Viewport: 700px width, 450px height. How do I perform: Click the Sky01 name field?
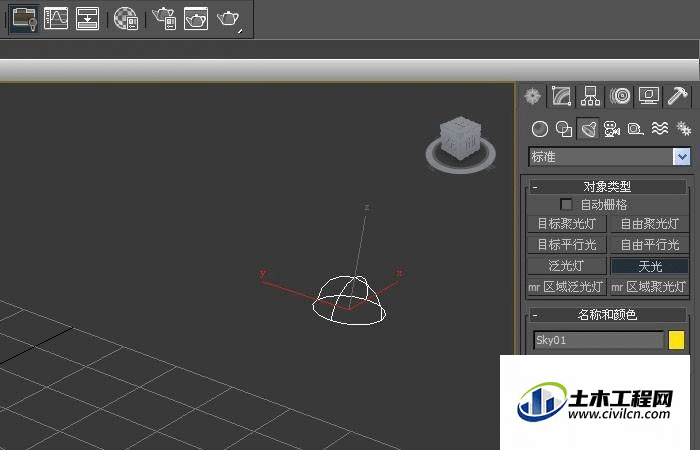pyautogui.click(x=599, y=340)
